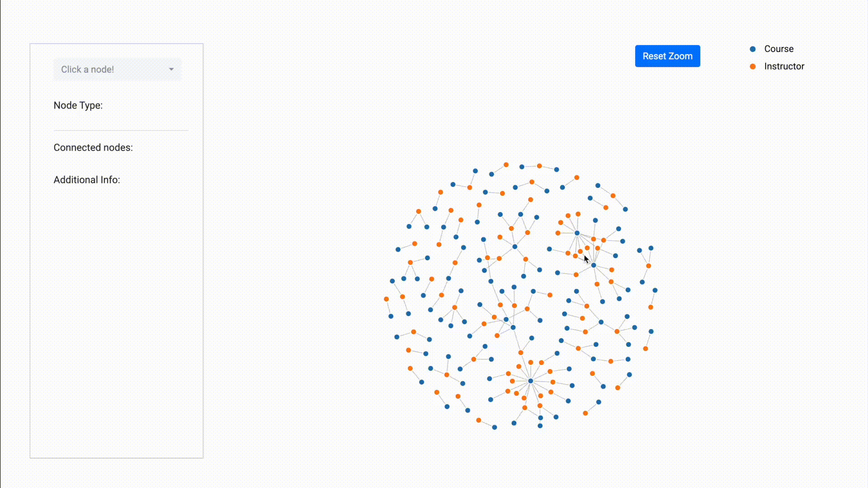Click the Connected nodes label
This screenshot has width=868, height=488.
pyautogui.click(x=93, y=148)
